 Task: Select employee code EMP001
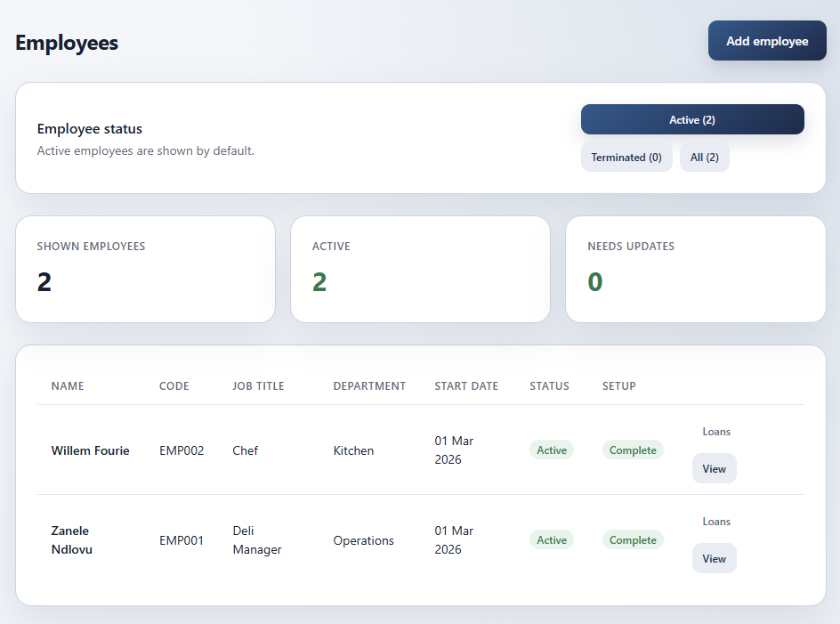pos(182,540)
